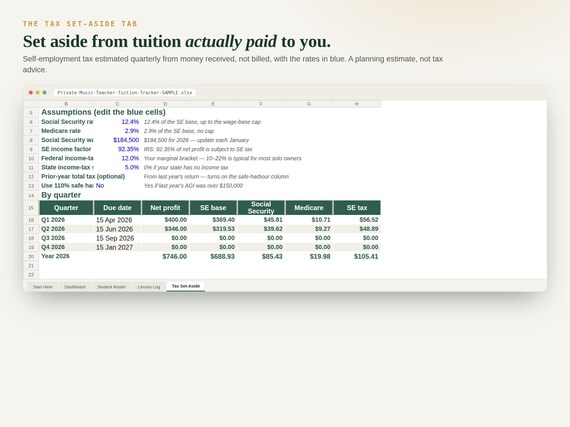Click the Social Security table header
The height and width of the screenshot is (427, 570).
click(x=261, y=208)
